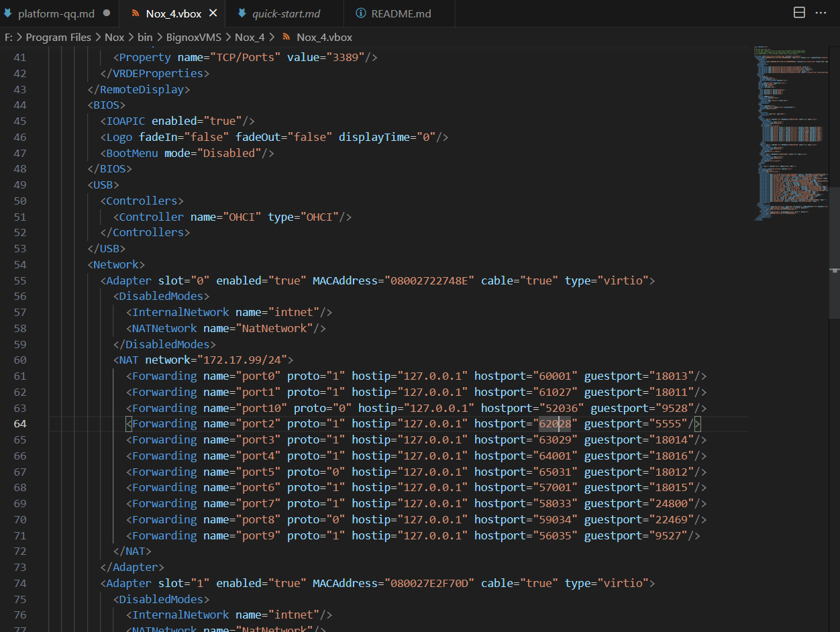The width and height of the screenshot is (840, 632).
Task: Close the Nox_4.vbox tab
Action: click(213, 13)
